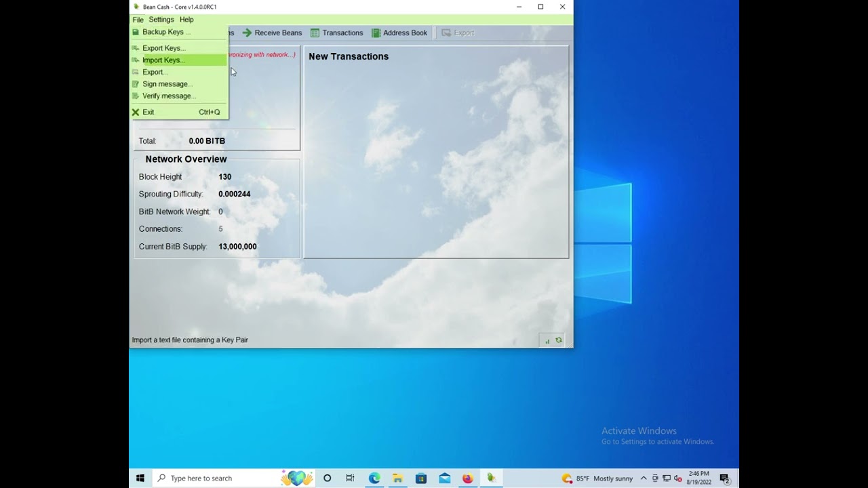Image resolution: width=868 pixels, height=488 pixels.
Task: Open the Windows Start menu
Action: [x=140, y=479]
